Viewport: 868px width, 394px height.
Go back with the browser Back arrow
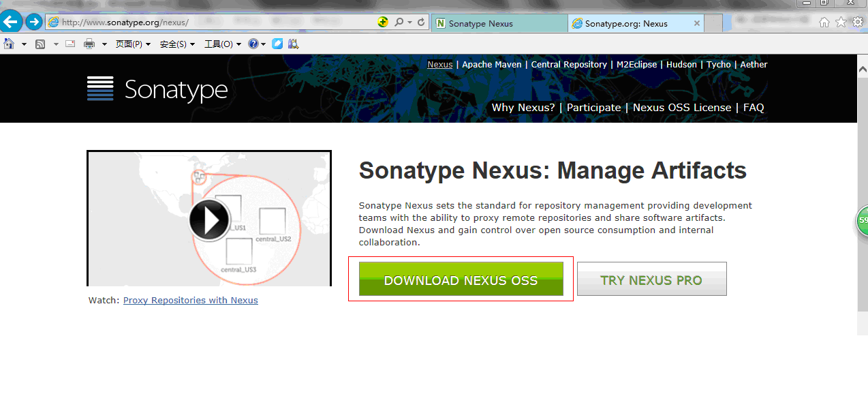tap(10, 22)
